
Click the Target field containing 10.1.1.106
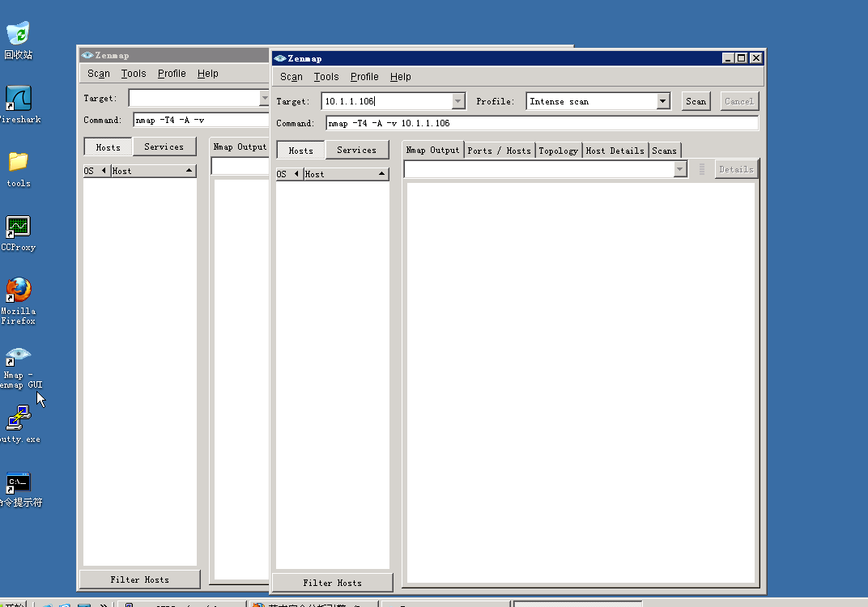[386, 101]
